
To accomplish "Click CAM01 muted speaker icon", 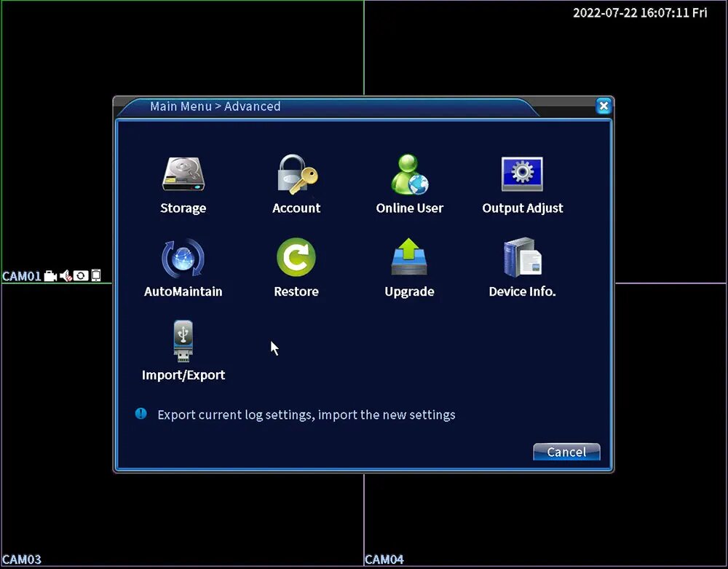I will [x=66, y=276].
